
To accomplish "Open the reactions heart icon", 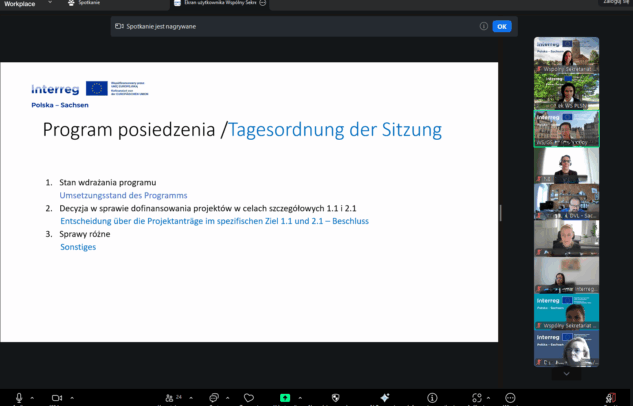I will click(x=249, y=398).
